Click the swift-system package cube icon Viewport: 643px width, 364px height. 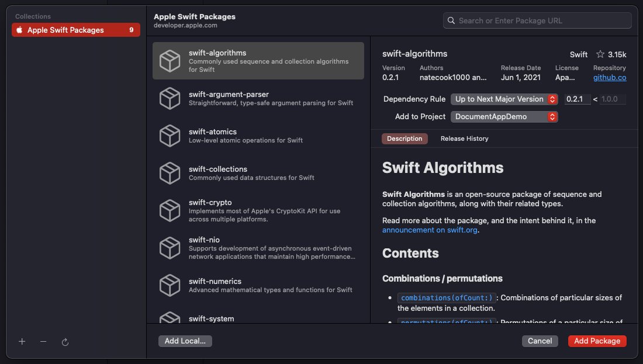click(x=170, y=318)
